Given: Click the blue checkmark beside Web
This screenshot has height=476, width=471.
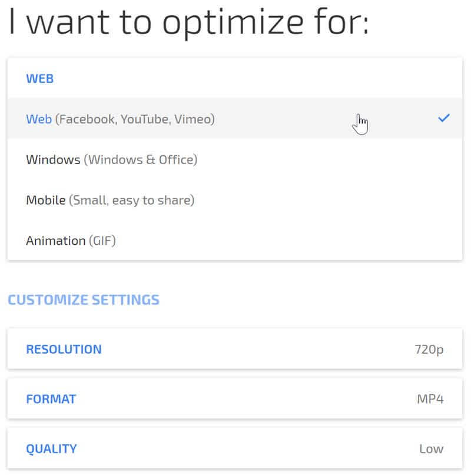Looking at the screenshot, I should point(444,118).
